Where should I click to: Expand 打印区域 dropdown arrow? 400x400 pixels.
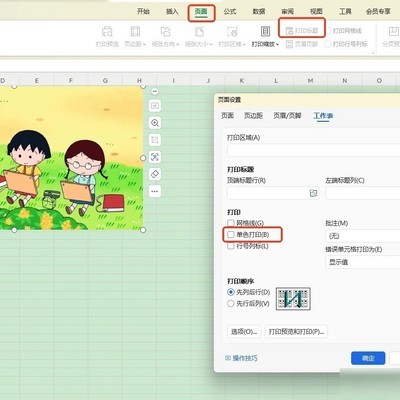pyautogui.click(x=244, y=45)
